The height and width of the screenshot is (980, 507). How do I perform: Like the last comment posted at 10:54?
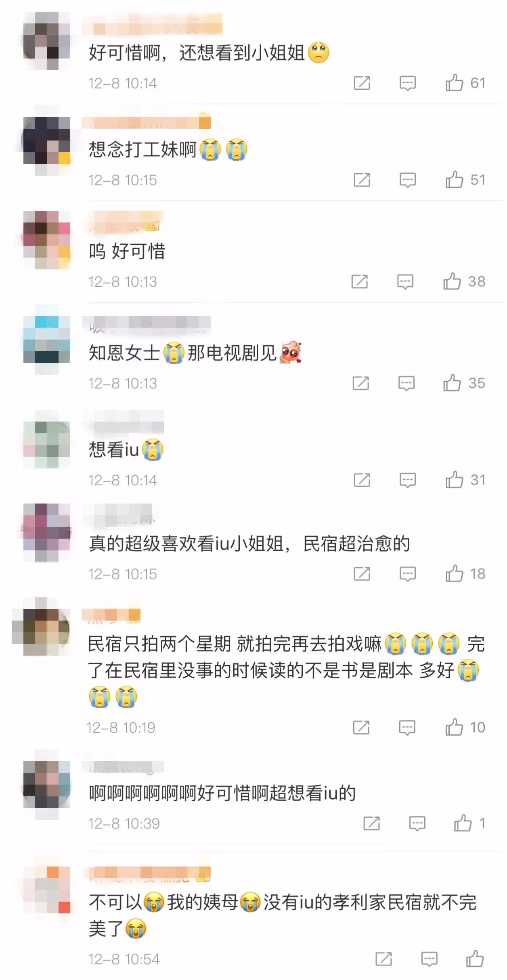(x=475, y=959)
